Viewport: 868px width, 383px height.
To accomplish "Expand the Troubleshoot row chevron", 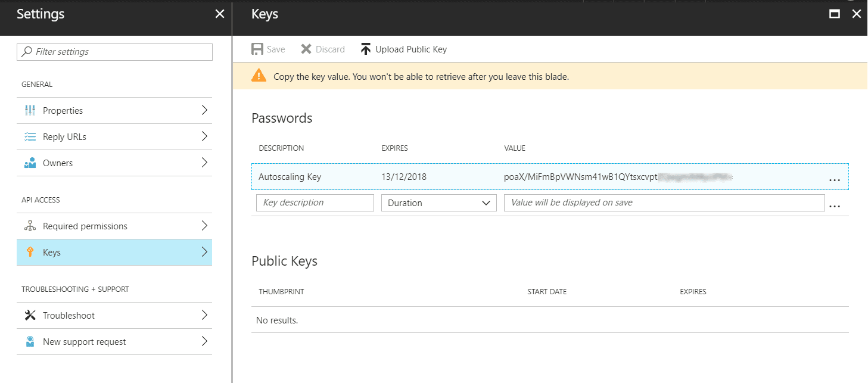I will point(204,315).
